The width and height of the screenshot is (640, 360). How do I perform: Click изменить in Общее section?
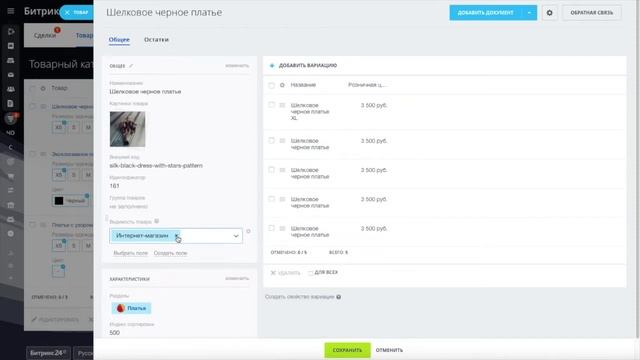click(x=237, y=66)
